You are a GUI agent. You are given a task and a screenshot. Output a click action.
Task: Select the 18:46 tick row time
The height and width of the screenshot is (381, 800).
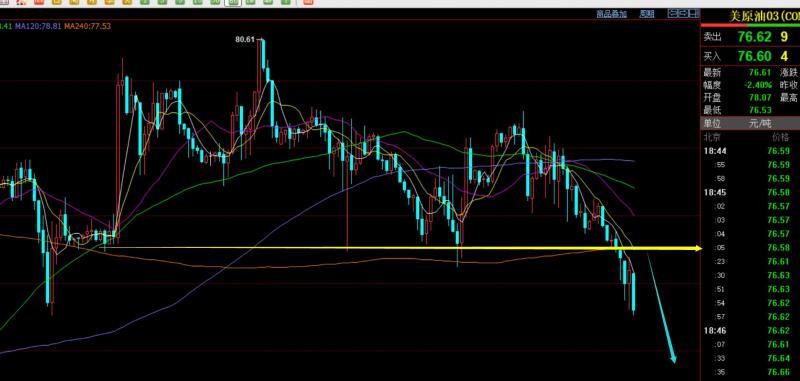coord(715,331)
